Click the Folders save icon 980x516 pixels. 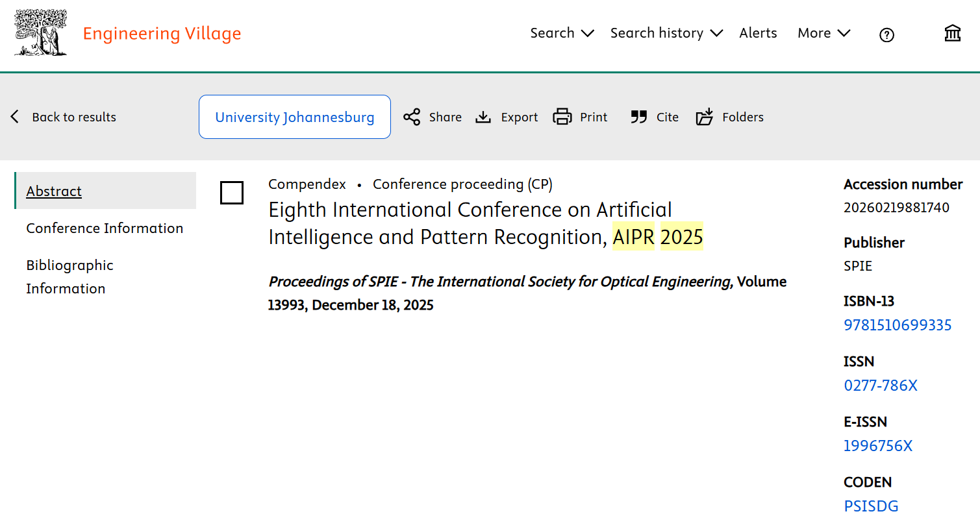[x=705, y=117]
